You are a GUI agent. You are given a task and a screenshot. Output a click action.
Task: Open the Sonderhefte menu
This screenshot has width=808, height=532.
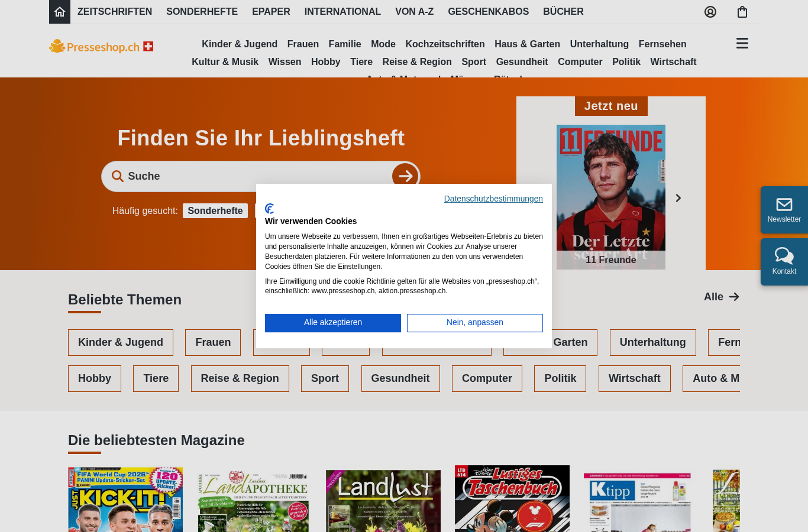point(202,12)
